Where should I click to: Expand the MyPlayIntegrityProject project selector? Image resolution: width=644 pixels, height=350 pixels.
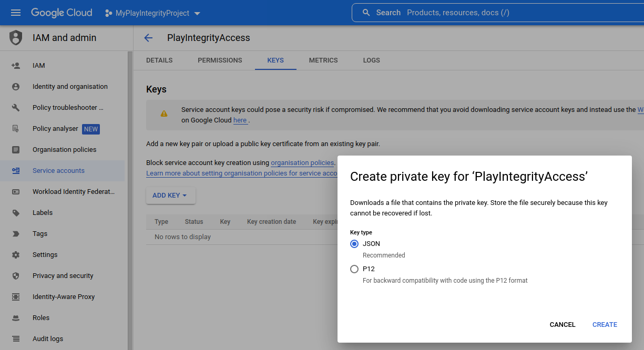[152, 13]
